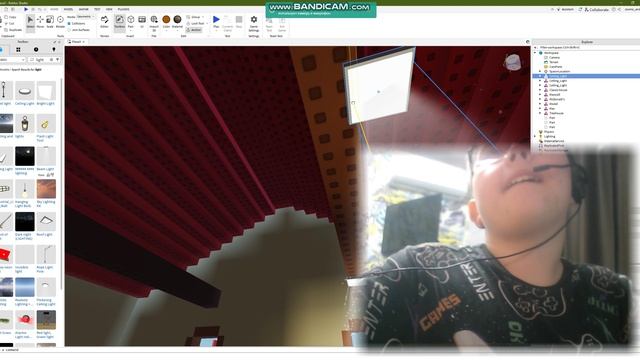Select the Bright Light toolbox model
Viewport: 640px width, 360px height.
(x=46, y=93)
